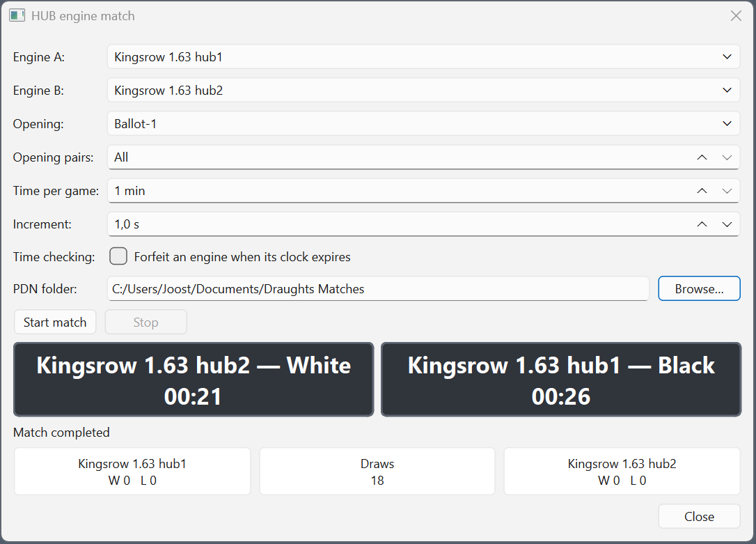The width and height of the screenshot is (756, 544).
Task: Click the PDN folder path field
Action: point(378,288)
